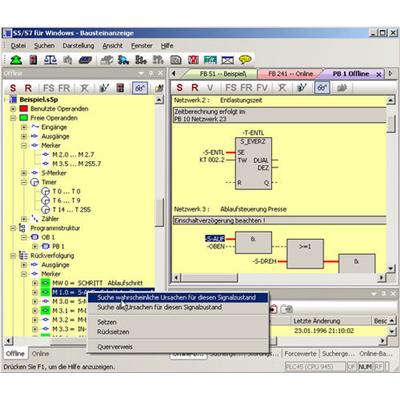This screenshot has width=400, height=400.
Task: Select T 14 ... T 255 tree item
Action: click(x=72, y=210)
